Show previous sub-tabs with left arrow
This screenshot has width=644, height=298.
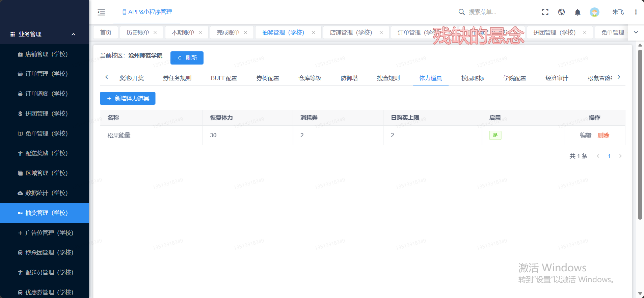tap(106, 77)
